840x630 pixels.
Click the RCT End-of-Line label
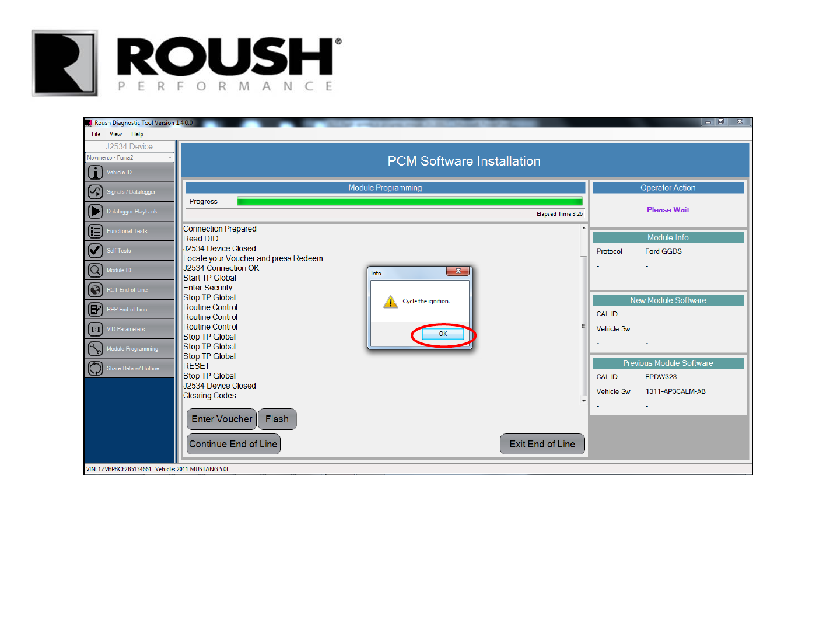[127, 290]
